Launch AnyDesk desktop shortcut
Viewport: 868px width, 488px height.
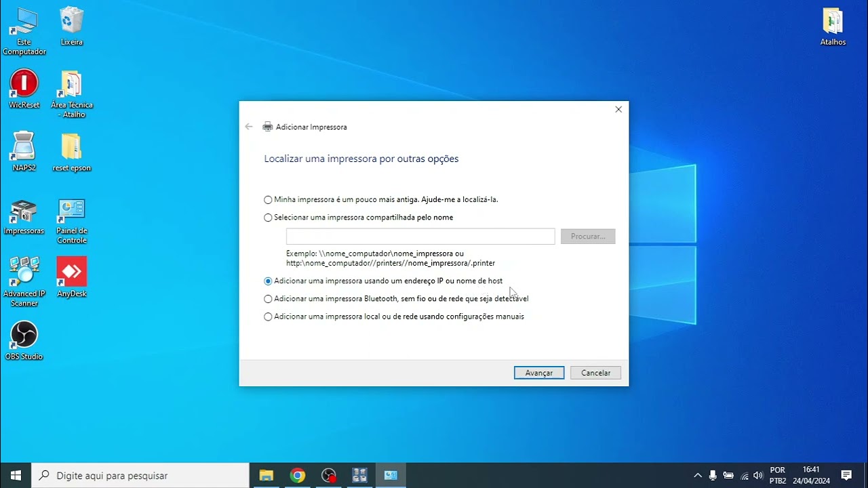pos(71,277)
